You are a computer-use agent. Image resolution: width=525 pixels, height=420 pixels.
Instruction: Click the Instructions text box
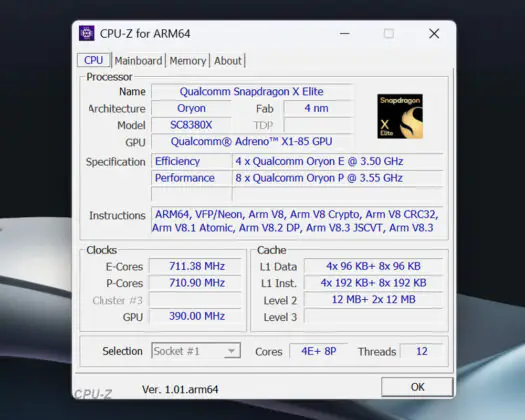click(297, 221)
